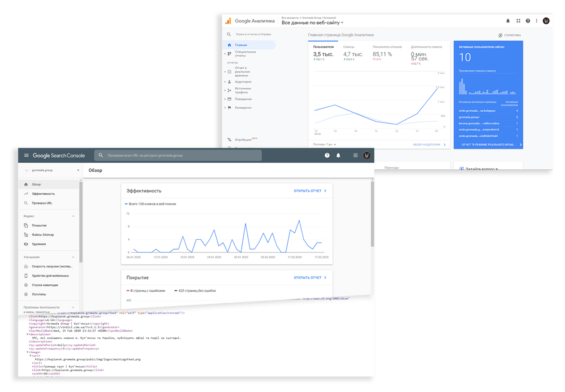Expand the Конверсии arrow in Analytics
565x392 pixels.
tap(225, 108)
